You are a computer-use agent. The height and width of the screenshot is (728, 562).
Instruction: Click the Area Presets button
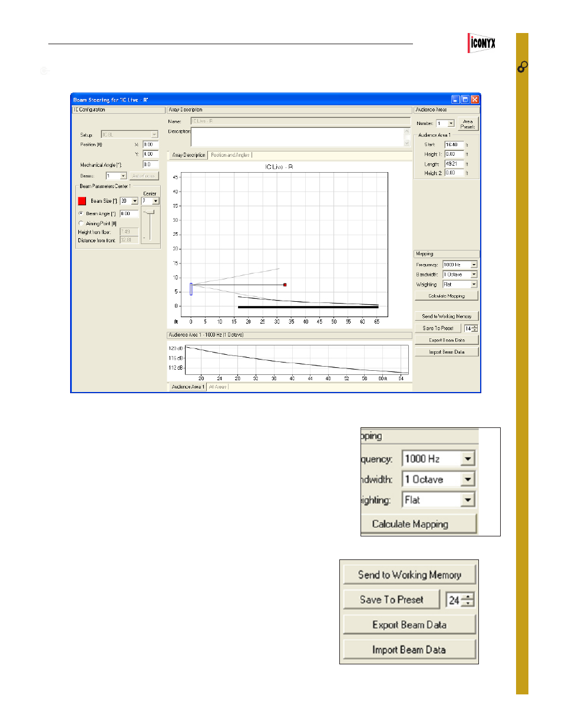click(468, 124)
